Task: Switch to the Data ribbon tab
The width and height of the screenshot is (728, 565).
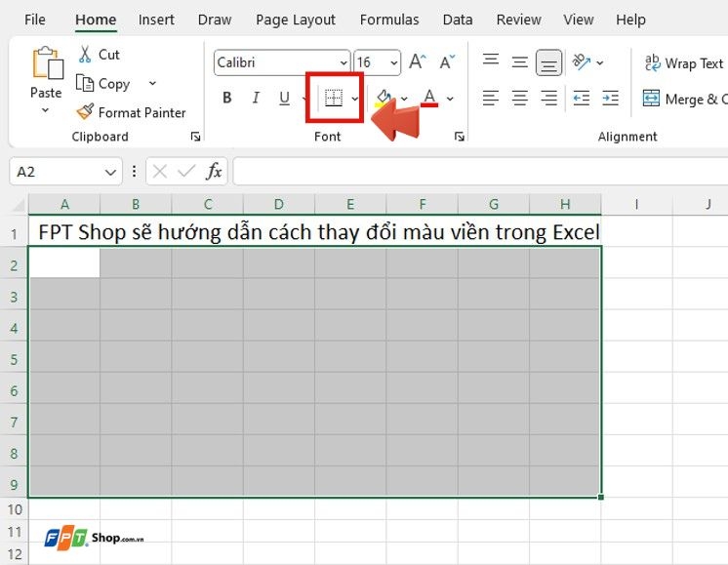Action: [458, 20]
